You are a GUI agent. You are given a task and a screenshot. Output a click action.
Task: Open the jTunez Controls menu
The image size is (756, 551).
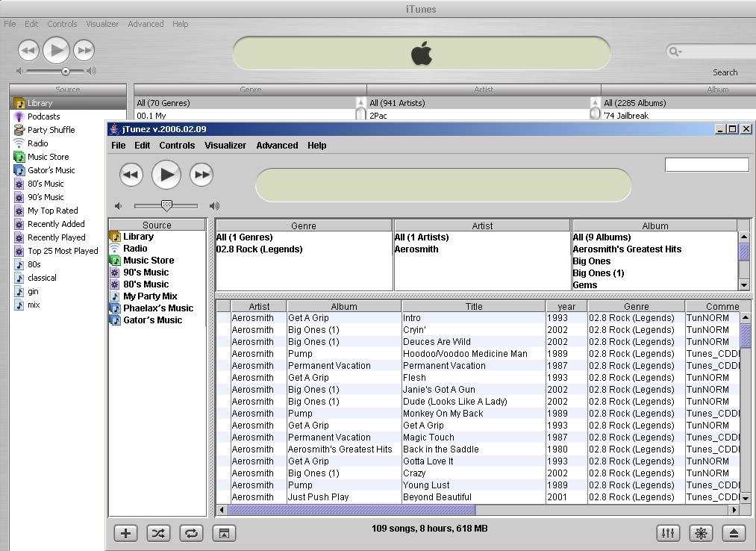click(x=177, y=146)
